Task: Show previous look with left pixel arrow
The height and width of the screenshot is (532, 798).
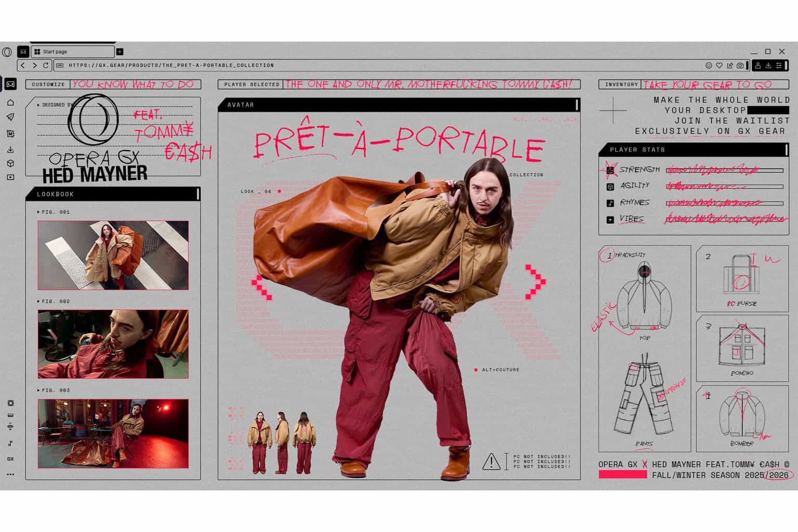Action: click(x=262, y=288)
